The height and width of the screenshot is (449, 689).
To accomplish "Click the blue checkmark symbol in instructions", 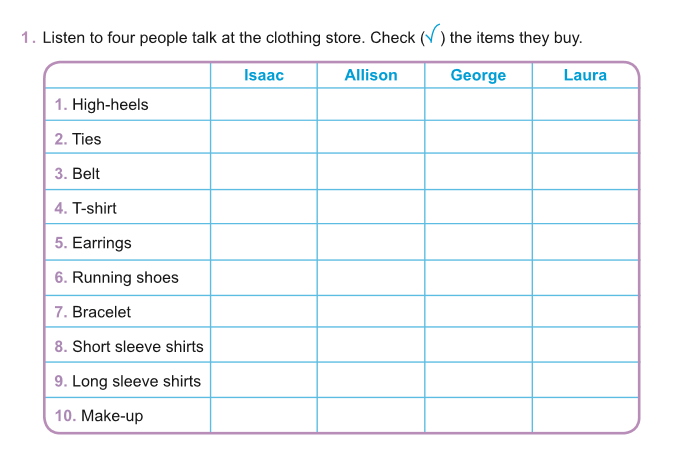I will click(x=431, y=37).
